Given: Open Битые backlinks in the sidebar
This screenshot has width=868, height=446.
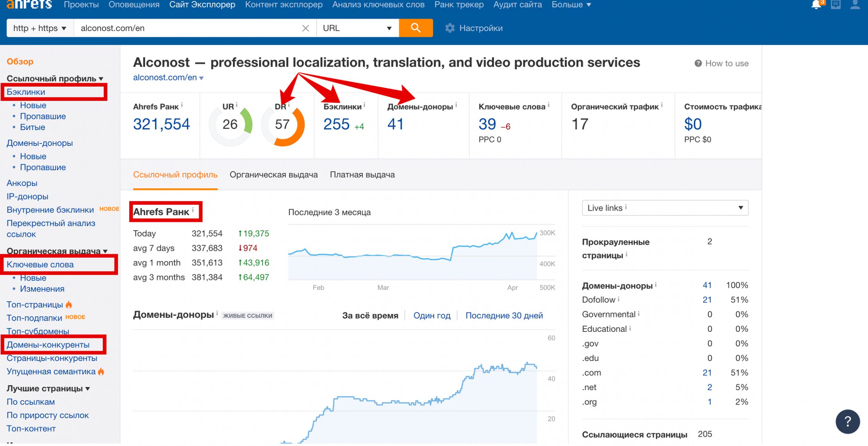Looking at the screenshot, I should point(33,127).
